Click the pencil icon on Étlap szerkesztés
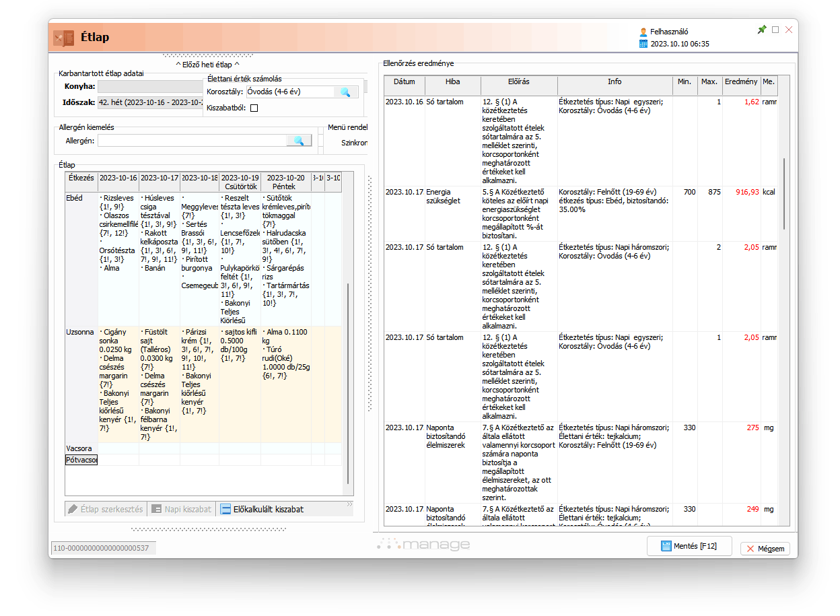This screenshot has height=616, width=840. click(x=73, y=510)
